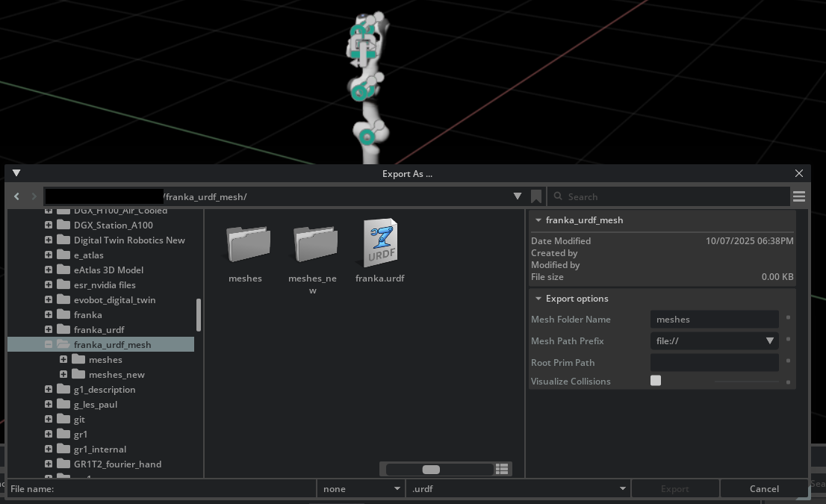Open the breadcrumb path dropdown arrow
This screenshot has width=826, height=504.
(518, 196)
